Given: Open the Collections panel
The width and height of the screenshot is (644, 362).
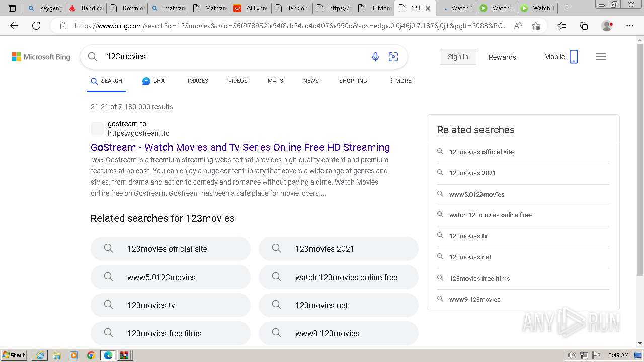Looking at the screenshot, I should (584, 25).
